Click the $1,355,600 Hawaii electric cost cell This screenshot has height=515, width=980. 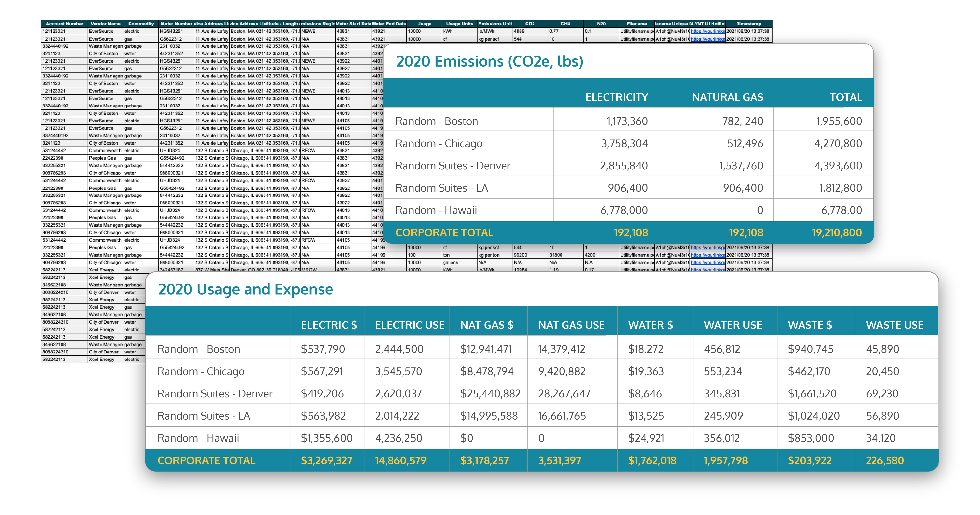(x=326, y=438)
